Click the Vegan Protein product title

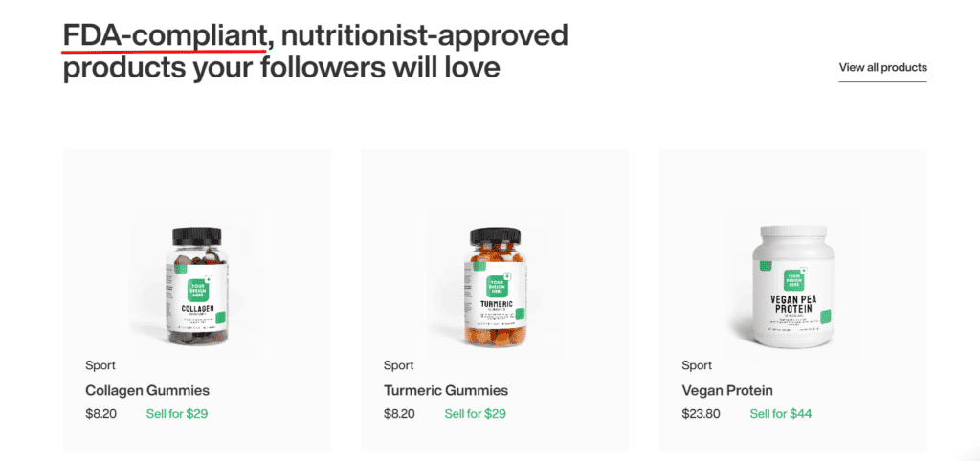pos(727,390)
